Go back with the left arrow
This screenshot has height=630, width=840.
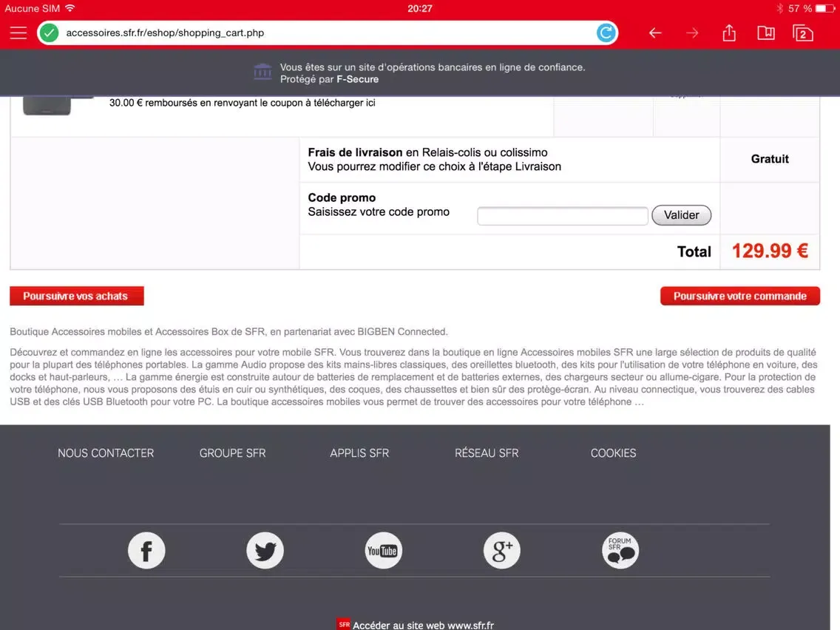[655, 33]
